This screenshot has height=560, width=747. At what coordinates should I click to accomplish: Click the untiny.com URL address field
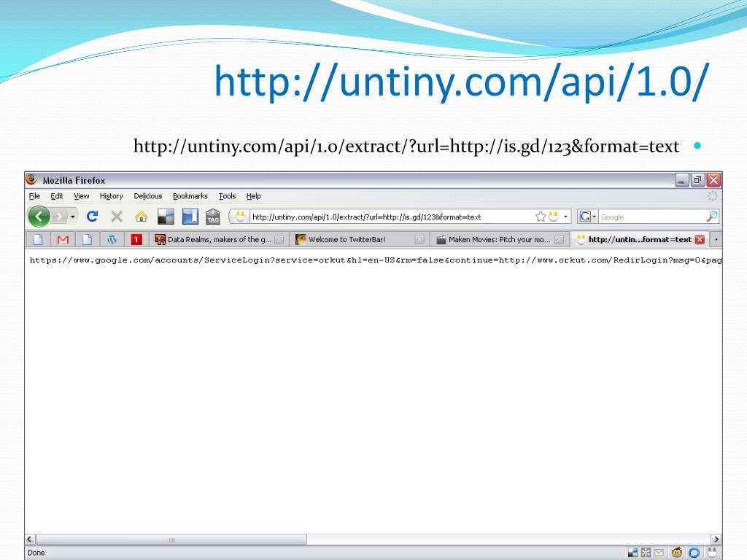[391, 217]
